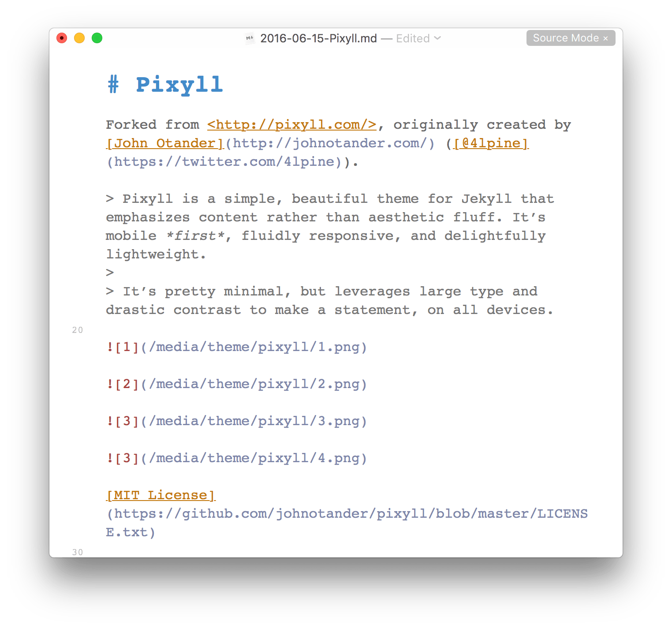
Task: Click the green zoom window button
Action: [x=97, y=38]
